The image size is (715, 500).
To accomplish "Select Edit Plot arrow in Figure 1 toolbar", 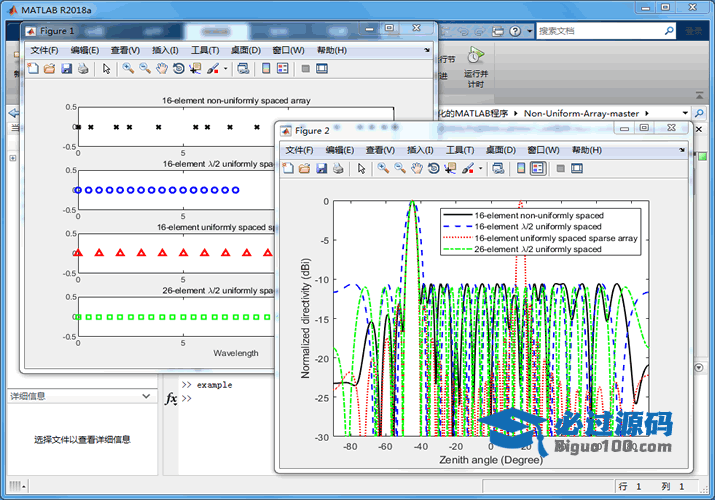I will pyautogui.click(x=106, y=69).
